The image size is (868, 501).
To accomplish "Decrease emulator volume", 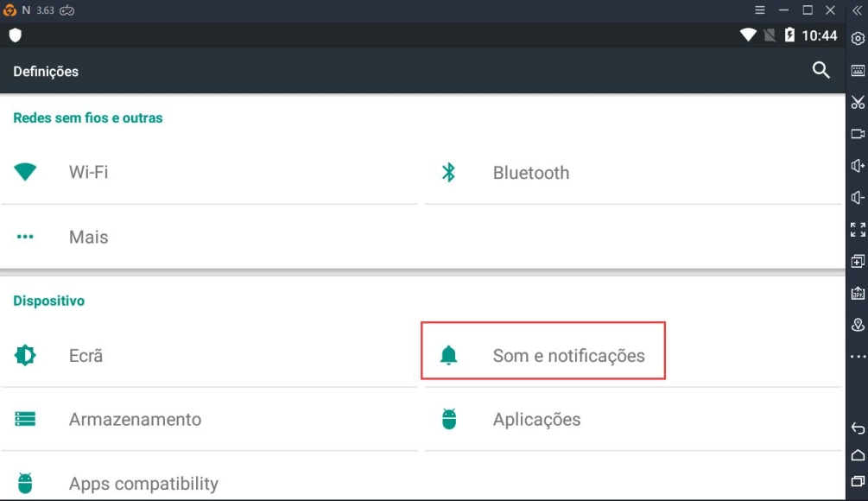I will [856, 197].
